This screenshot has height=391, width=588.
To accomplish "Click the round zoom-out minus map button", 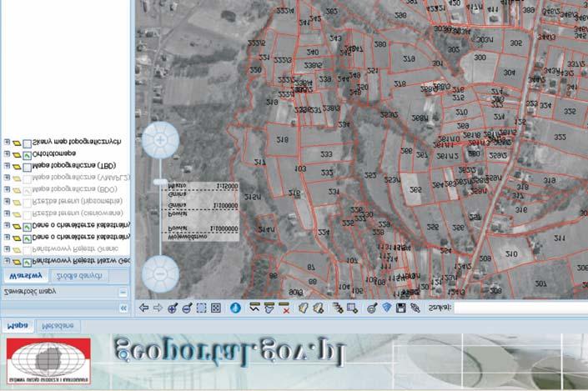I will [x=160, y=274].
